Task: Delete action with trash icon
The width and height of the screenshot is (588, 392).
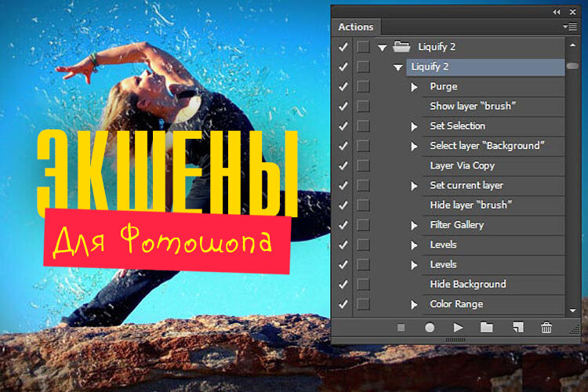Action: tap(546, 328)
